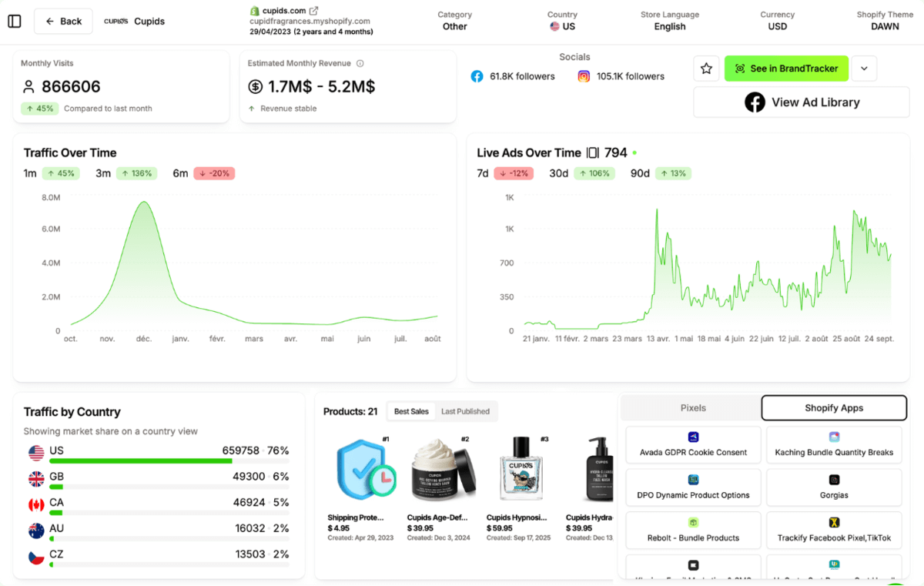Open DPO Dynamic Product Options app
This screenshot has height=586, width=924.
coord(693,488)
